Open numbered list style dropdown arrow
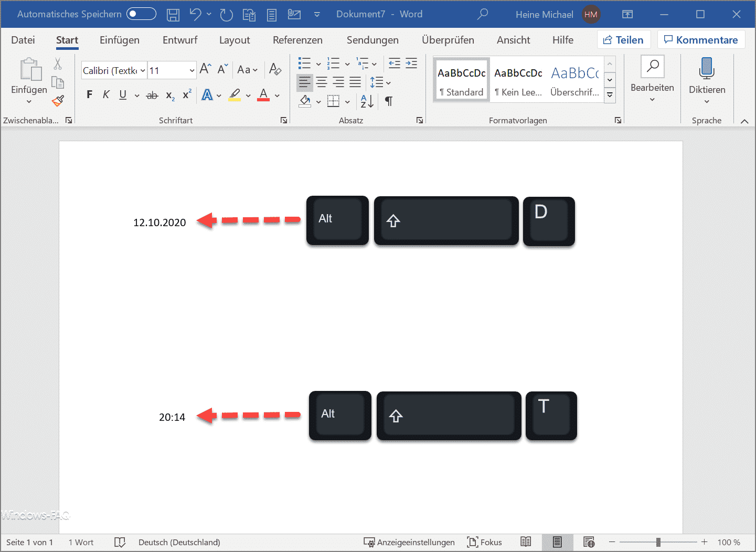This screenshot has height=552, width=756. 347,64
